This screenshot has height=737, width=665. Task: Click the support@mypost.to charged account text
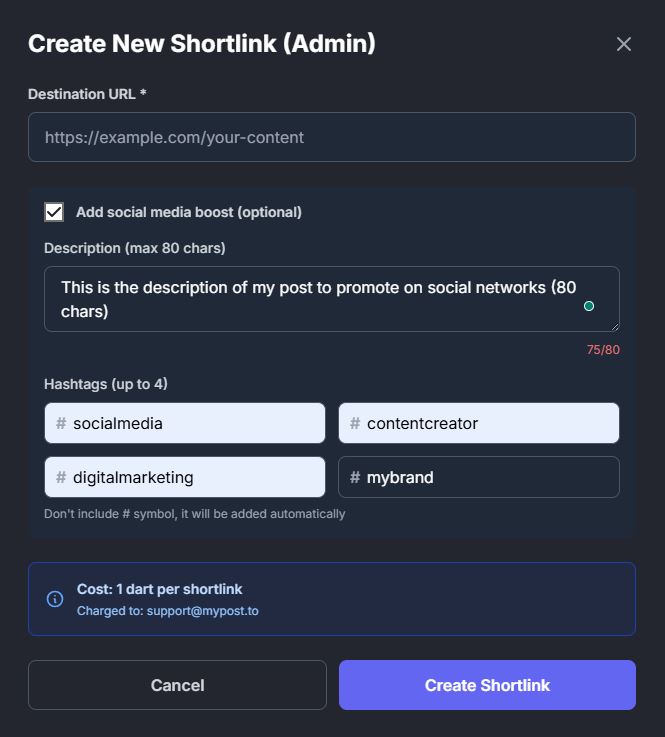[202, 610]
